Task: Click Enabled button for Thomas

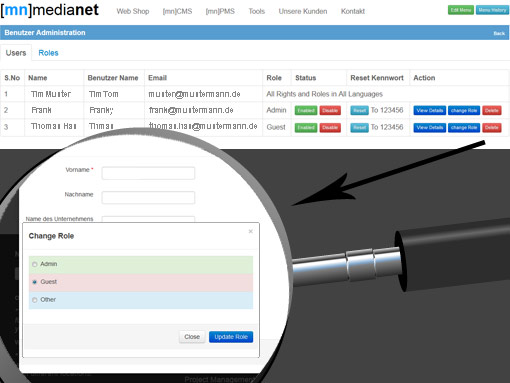Action: (306, 127)
